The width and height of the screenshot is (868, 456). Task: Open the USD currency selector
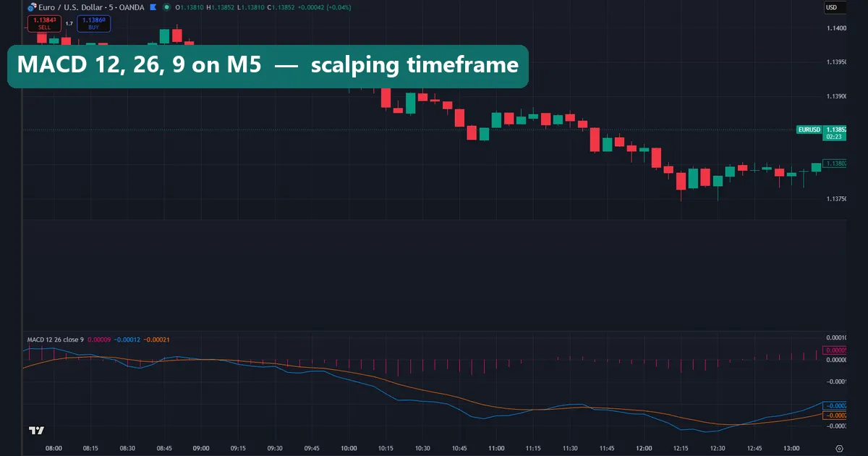tap(835, 7)
